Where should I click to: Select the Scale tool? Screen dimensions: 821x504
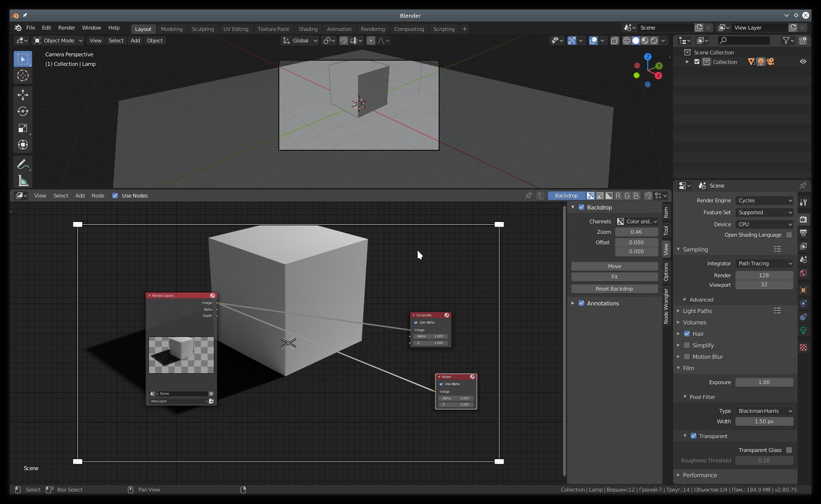point(22,128)
